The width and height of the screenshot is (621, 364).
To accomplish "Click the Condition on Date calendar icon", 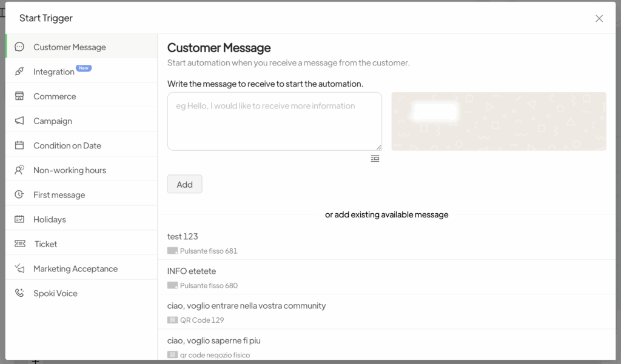I will pyautogui.click(x=19, y=145).
